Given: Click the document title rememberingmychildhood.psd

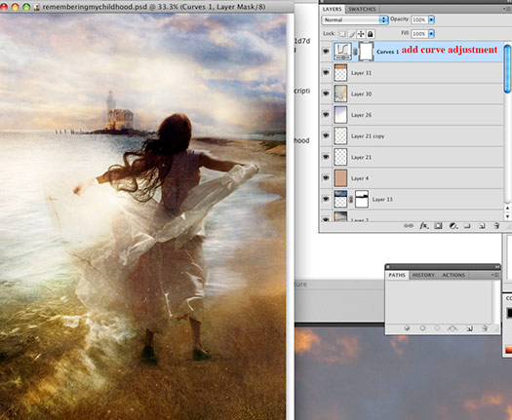Looking at the screenshot, I should pos(95,7).
